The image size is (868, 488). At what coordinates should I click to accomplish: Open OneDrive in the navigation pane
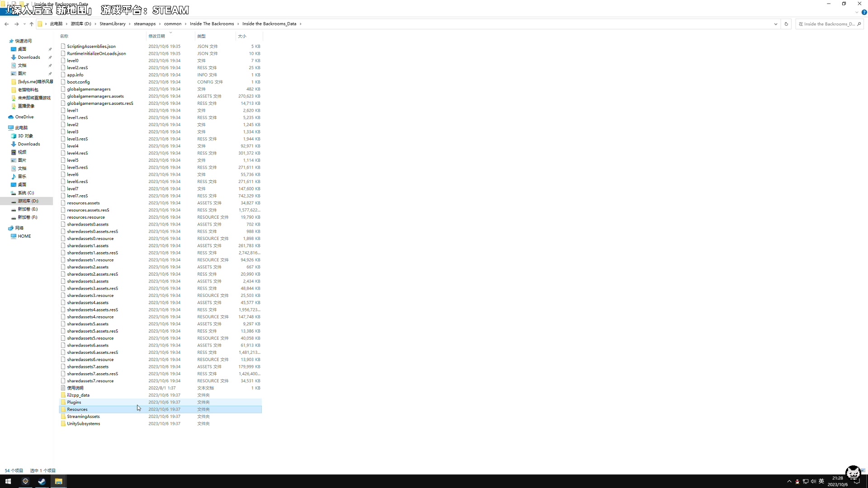[24, 117]
